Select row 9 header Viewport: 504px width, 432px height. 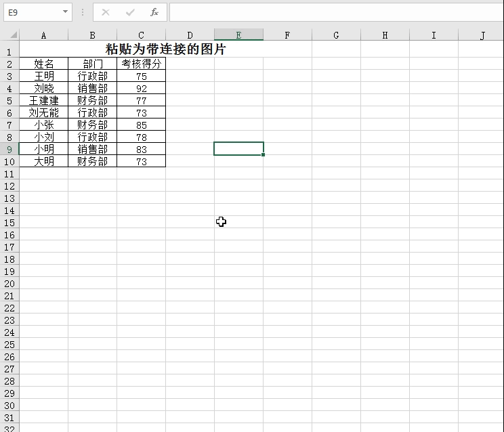point(9,150)
